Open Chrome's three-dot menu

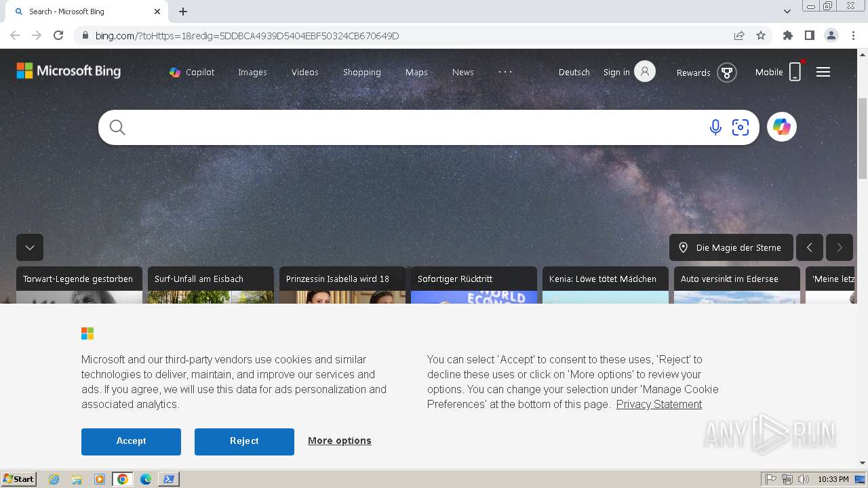[853, 35]
